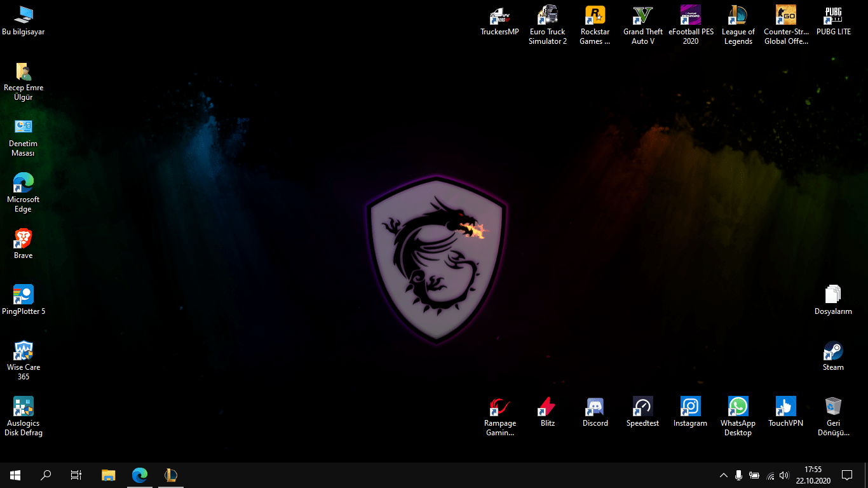Screen dimensions: 868x488
Task: Select the Speedtest shortcut
Action: (x=643, y=412)
